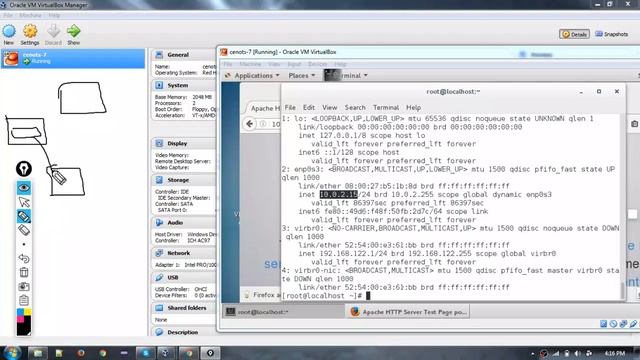Select the running VM entry in the list
Screen dimensions: 640x360
pos(73,58)
